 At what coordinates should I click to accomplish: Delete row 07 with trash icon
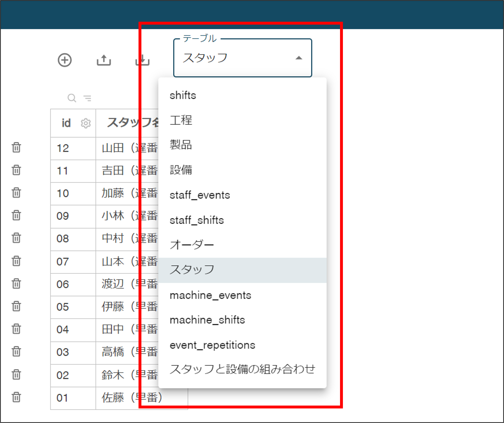coord(16,261)
